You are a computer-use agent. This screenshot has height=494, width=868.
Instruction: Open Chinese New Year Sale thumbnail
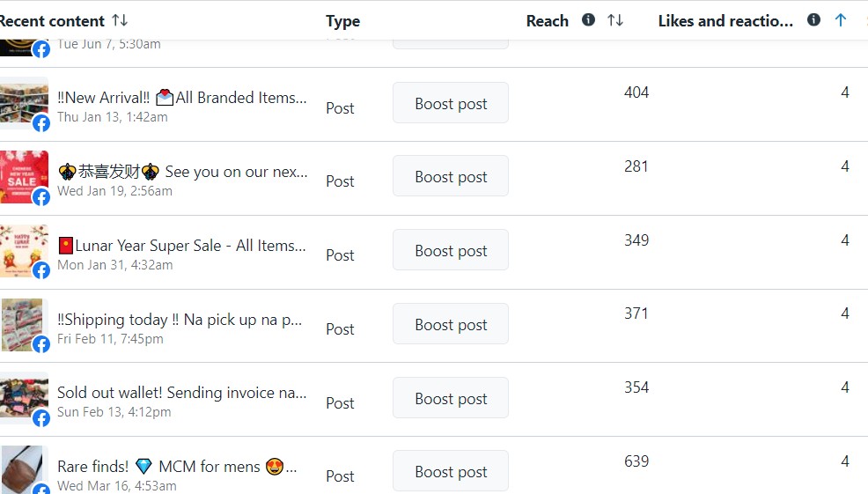(21, 173)
